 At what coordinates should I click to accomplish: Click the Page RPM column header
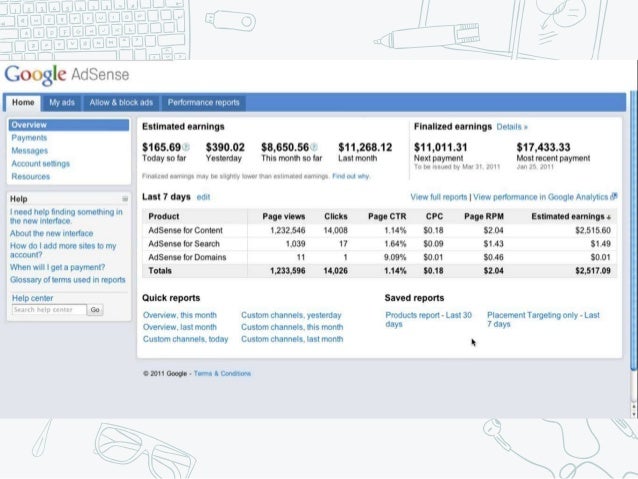click(x=484, y=217)
